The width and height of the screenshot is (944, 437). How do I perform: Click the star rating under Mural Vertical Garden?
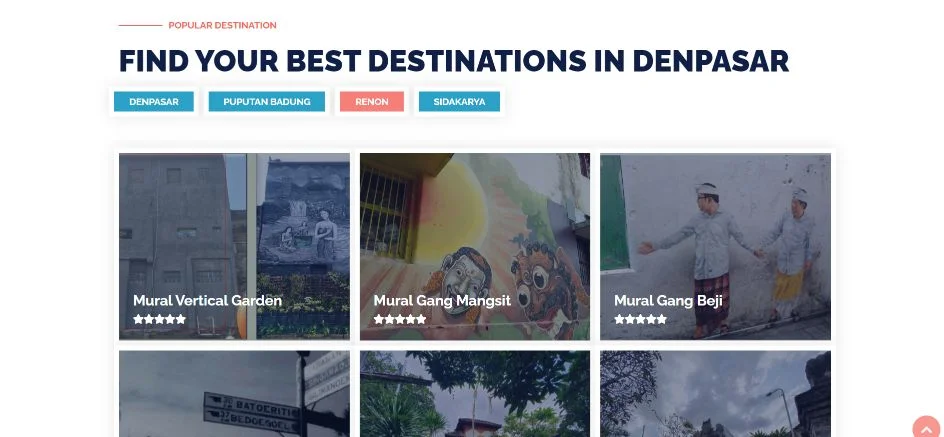pos(160,319)
